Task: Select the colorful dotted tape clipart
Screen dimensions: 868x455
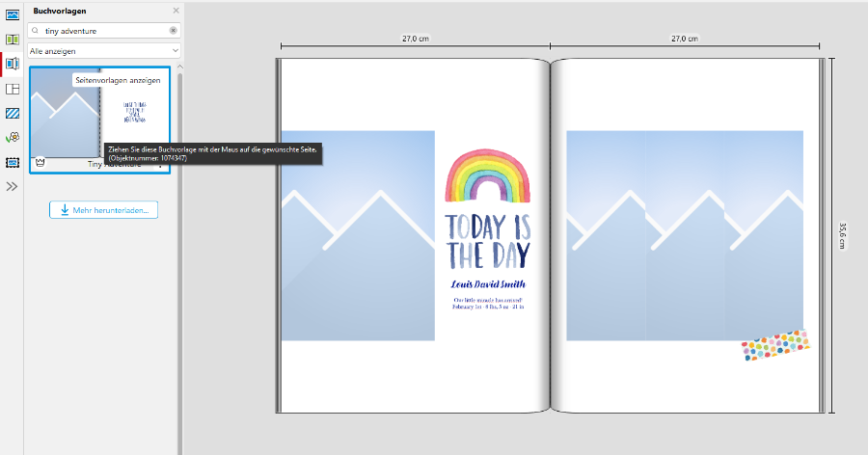Action: 775,345
